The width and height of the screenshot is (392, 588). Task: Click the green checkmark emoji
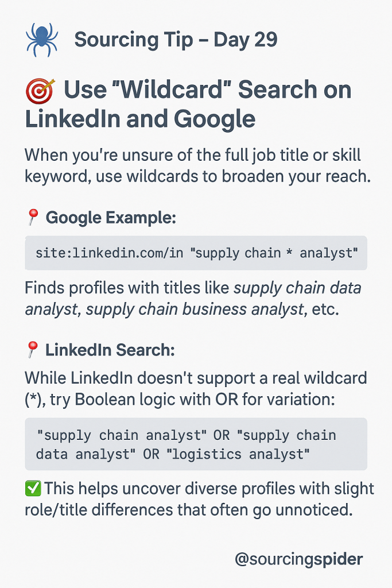pyautogui.click(x=33, y=489)
